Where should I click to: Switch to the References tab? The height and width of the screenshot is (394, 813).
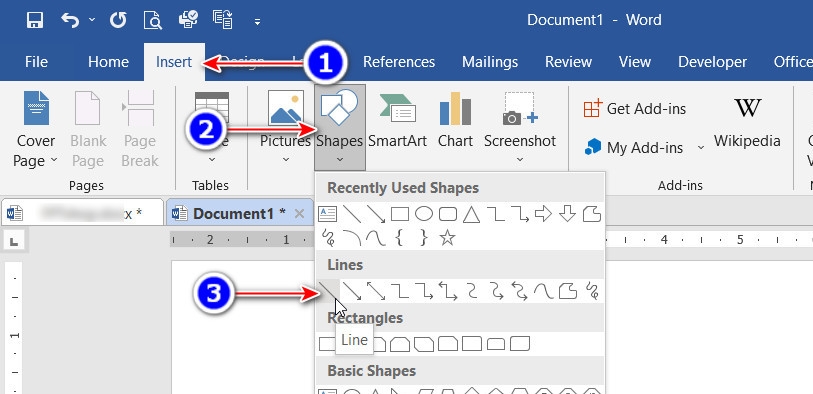pos(399,62)
